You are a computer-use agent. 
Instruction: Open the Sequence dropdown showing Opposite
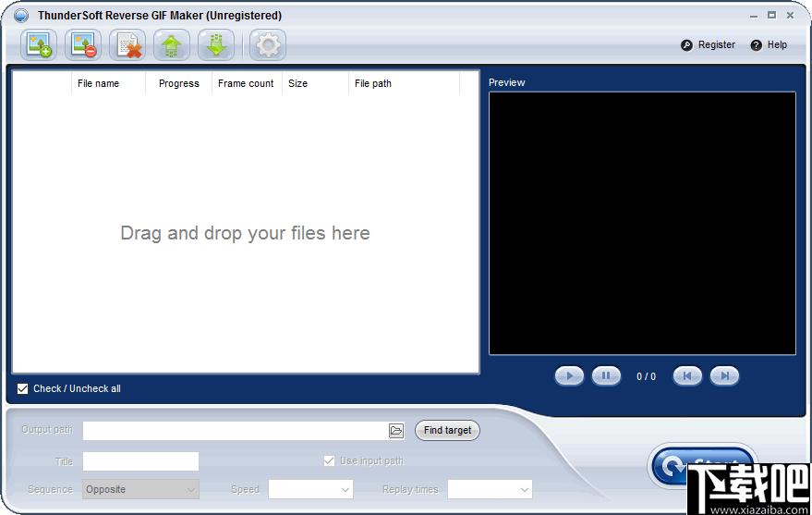(140, 490)
